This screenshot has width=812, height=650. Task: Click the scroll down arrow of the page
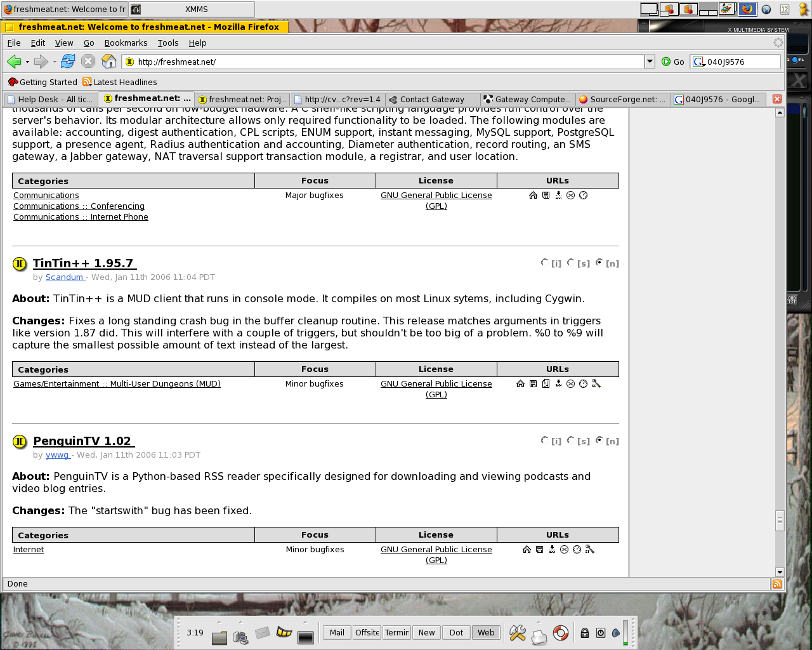pos(780,572)
